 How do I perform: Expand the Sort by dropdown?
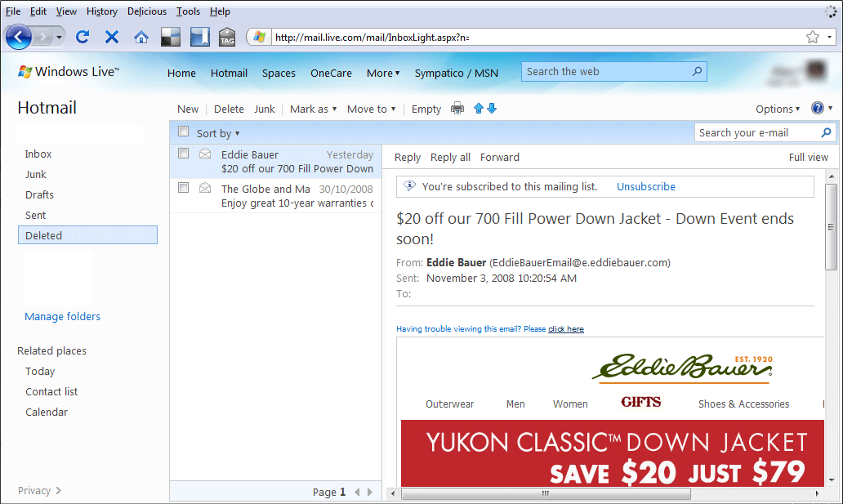[x=218, y=133]
